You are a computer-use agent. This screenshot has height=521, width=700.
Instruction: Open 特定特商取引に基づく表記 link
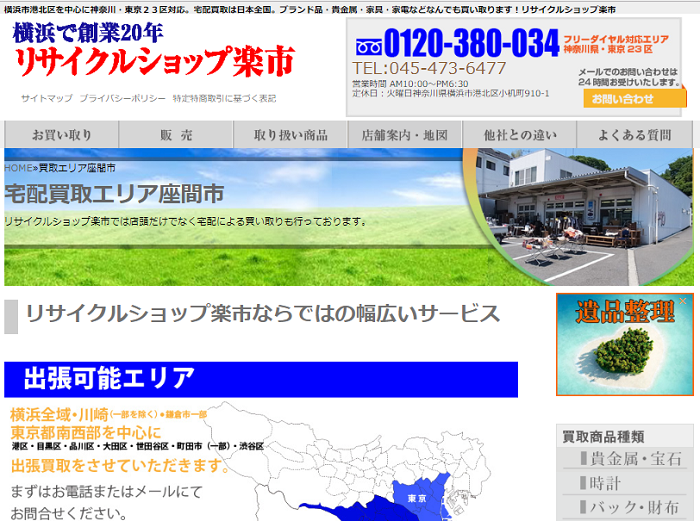tap(225, 98)
